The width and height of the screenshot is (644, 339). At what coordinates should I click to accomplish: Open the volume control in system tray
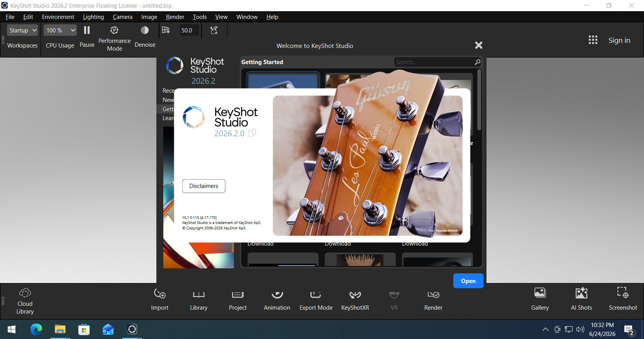pos(580,329)
